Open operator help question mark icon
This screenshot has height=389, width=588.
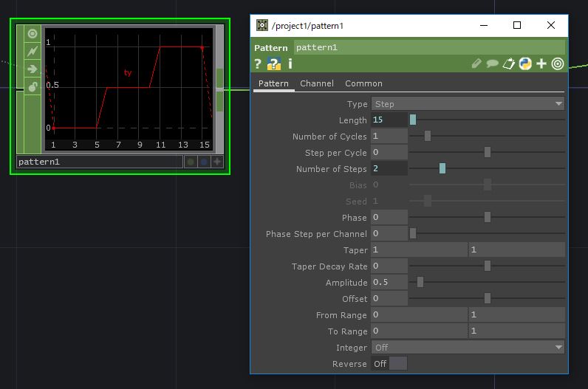click(x=258, y=64)
